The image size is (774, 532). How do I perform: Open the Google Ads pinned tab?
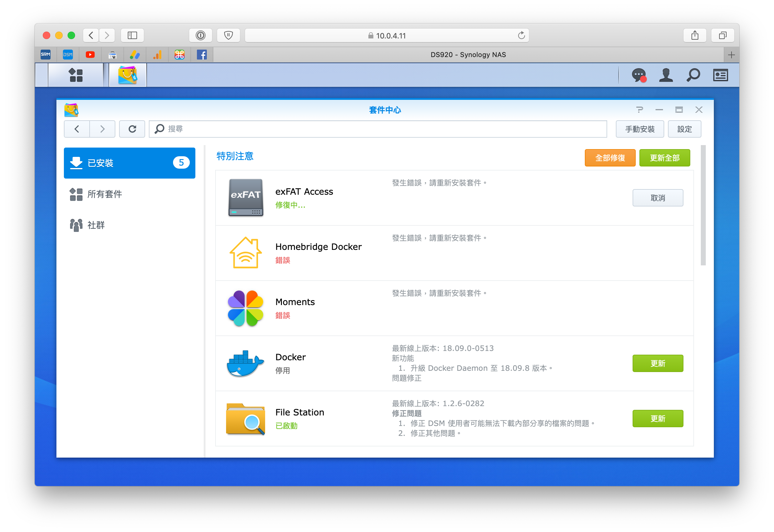click(135, 54)
